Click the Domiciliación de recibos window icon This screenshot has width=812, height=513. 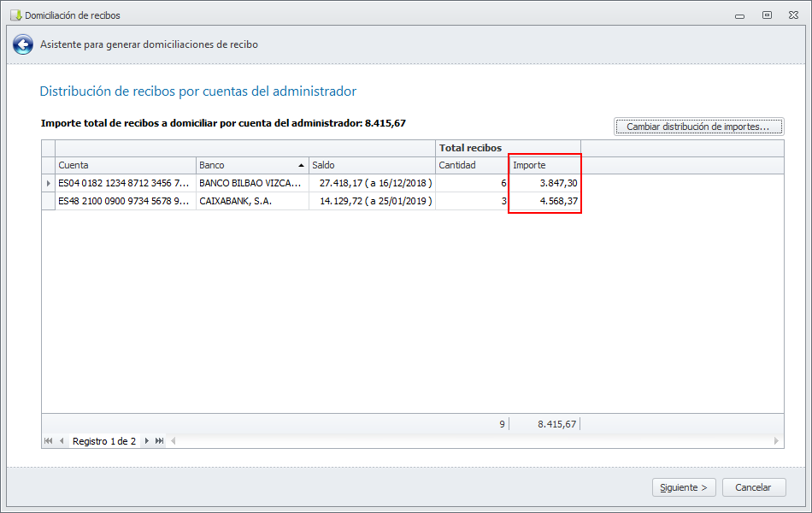[15, 15]
